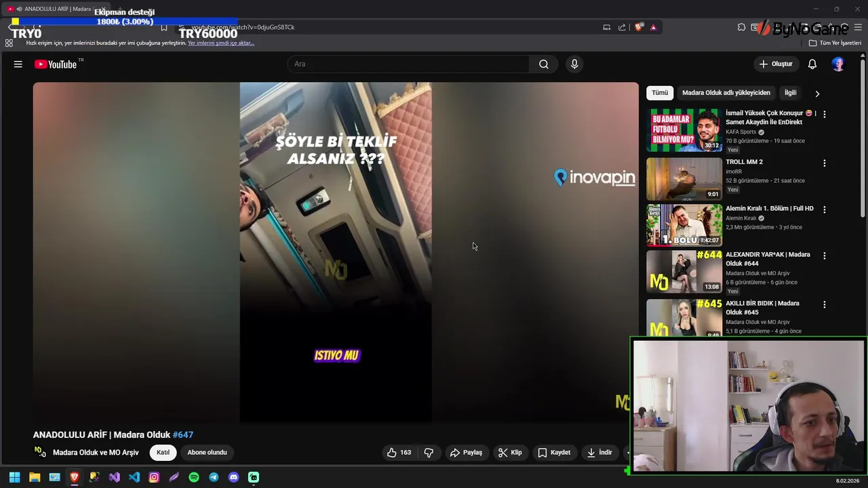The image size is (868, 488).
Task: Open the #647 hashtag link
Action: click(183, 434)
